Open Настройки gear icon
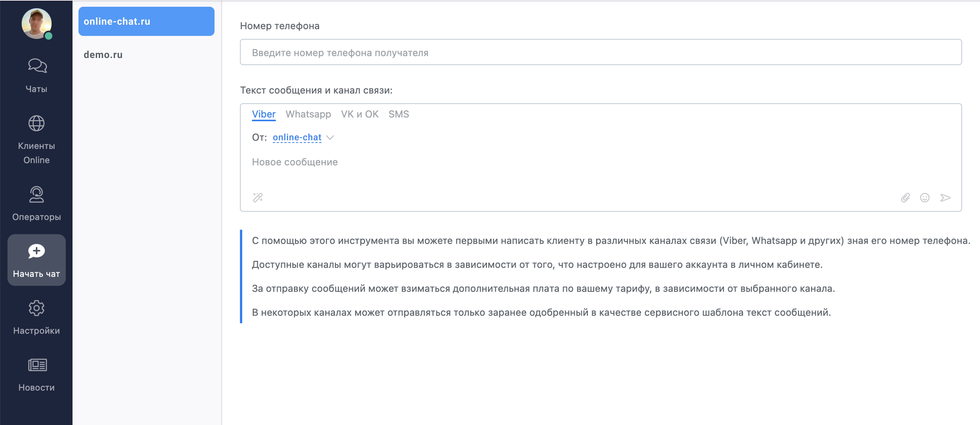The image size is (980, 425). tap(36, 308)
